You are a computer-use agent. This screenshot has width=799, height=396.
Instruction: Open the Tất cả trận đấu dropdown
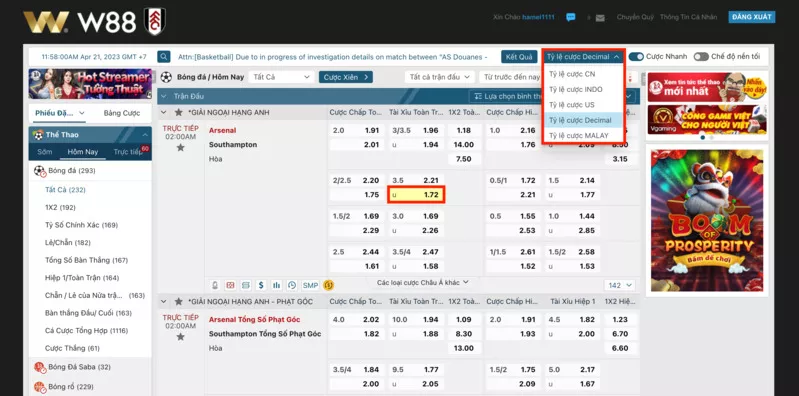(440, 77)
